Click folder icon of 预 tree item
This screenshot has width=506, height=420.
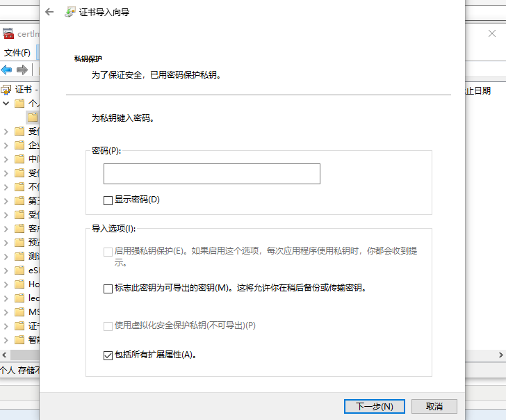(19, 243)
